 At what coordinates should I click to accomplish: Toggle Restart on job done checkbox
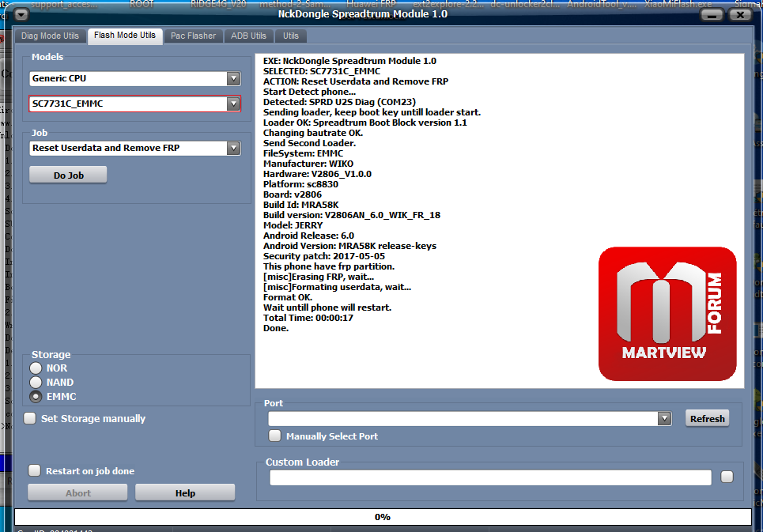[34, 470]
